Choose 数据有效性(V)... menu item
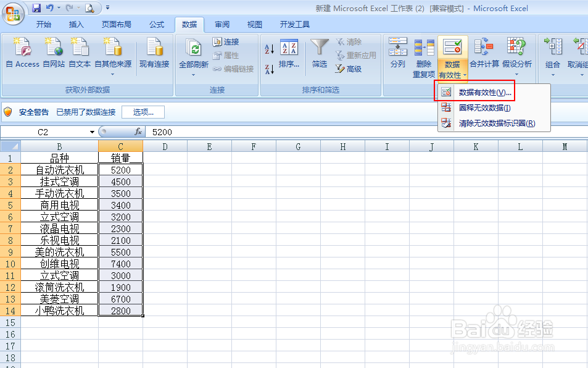This screenshot has height=368, width=588. pyautogui.click(x=494, y=92)
